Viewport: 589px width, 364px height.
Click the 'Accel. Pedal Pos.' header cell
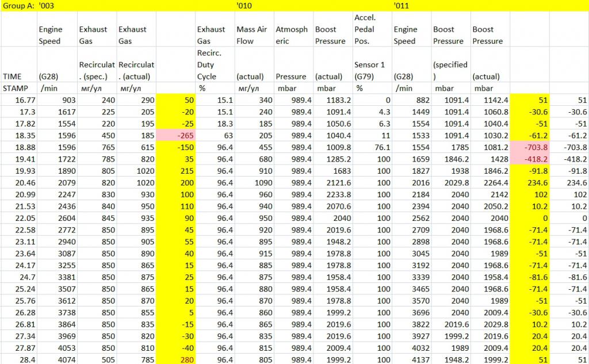(372, 29)
